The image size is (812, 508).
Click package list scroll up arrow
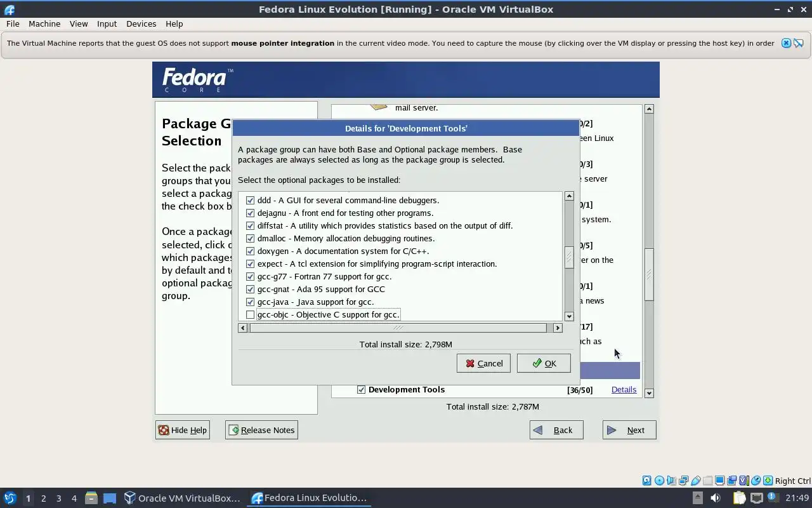tap(569, 196)
